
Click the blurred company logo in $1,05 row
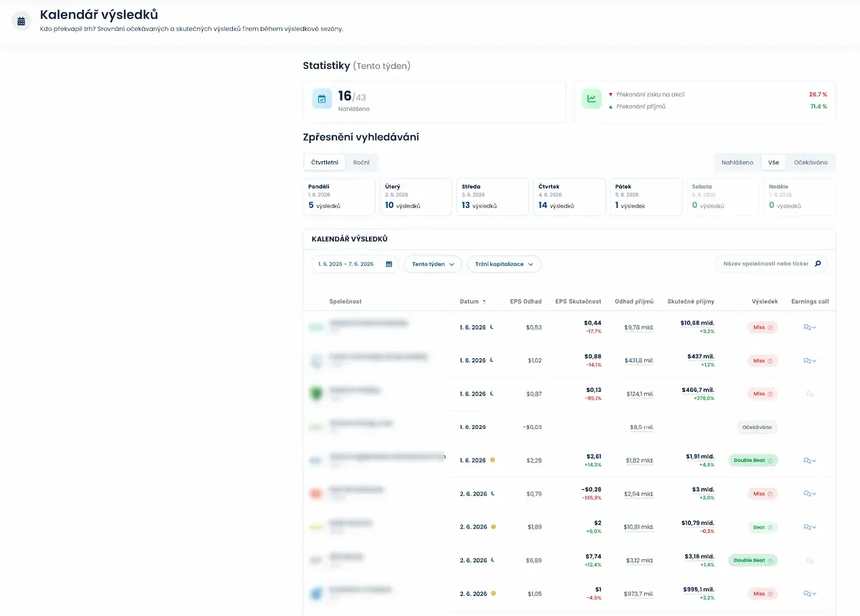point(315,594)
